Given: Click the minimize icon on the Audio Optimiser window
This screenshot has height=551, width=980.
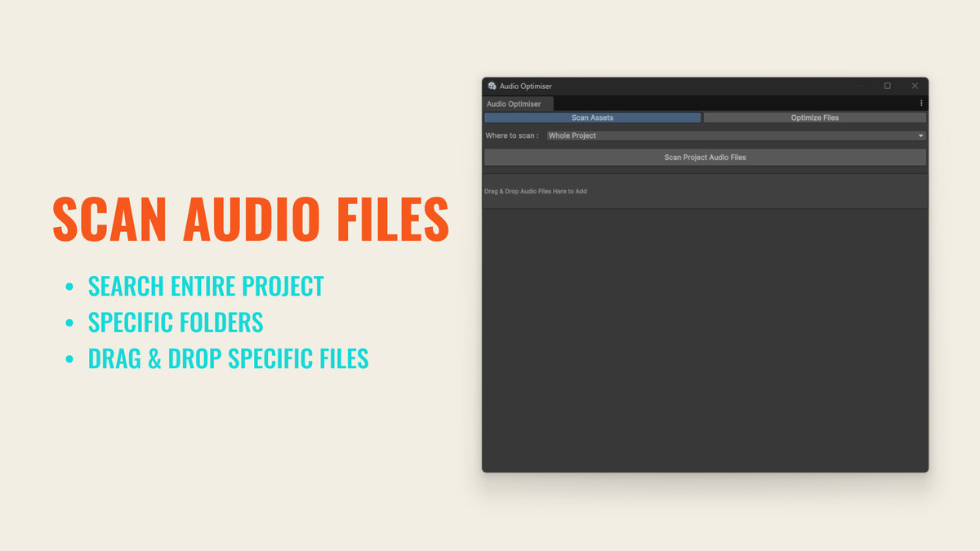Looking at the screenshot, I should point(859,85).
